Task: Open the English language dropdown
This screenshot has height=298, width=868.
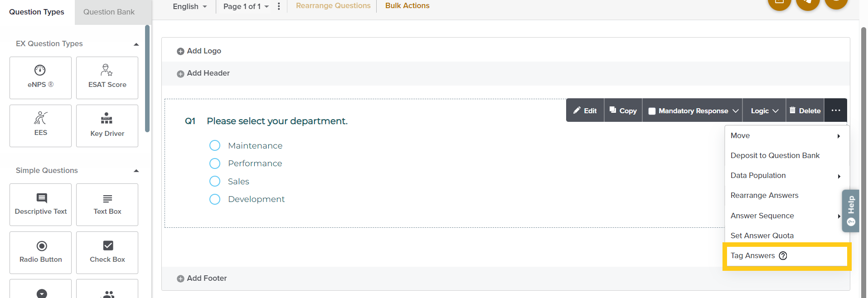Action: [189, 6]
